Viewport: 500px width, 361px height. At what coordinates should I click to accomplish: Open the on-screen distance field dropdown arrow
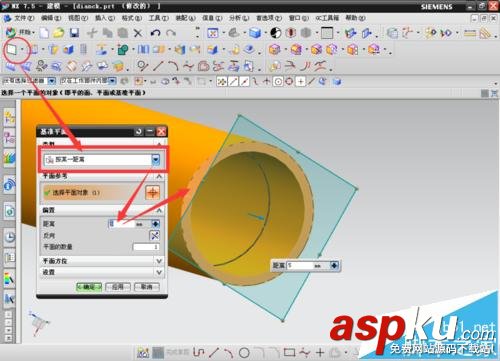[334, 266]
